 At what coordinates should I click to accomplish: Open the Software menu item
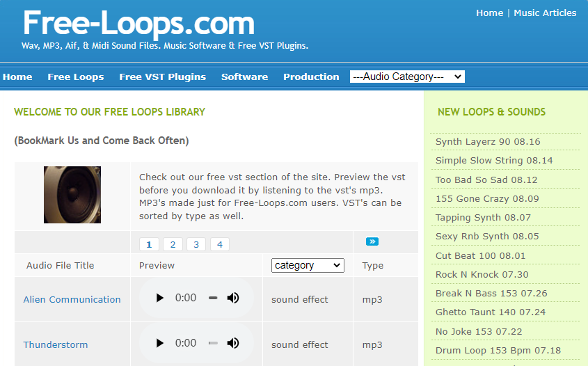[x=244, y=77]
